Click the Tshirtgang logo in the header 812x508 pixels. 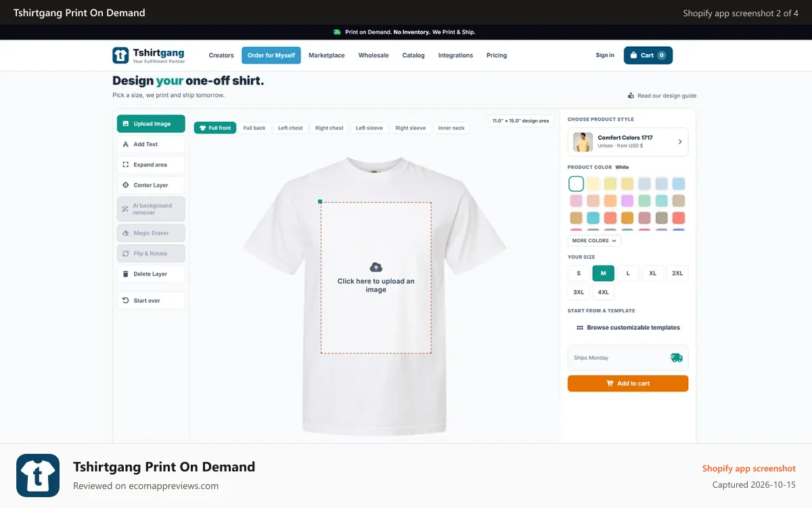click(148, 56)
